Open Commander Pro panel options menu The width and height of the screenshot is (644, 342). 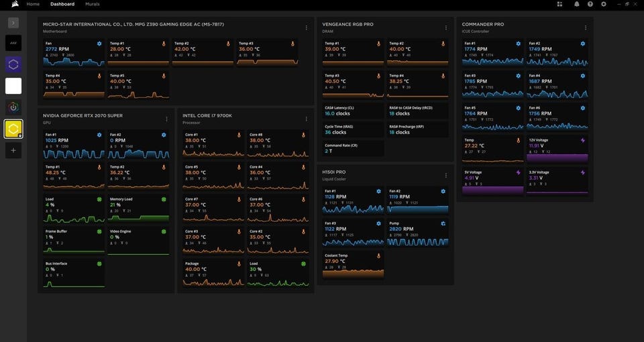click(586, 27)
